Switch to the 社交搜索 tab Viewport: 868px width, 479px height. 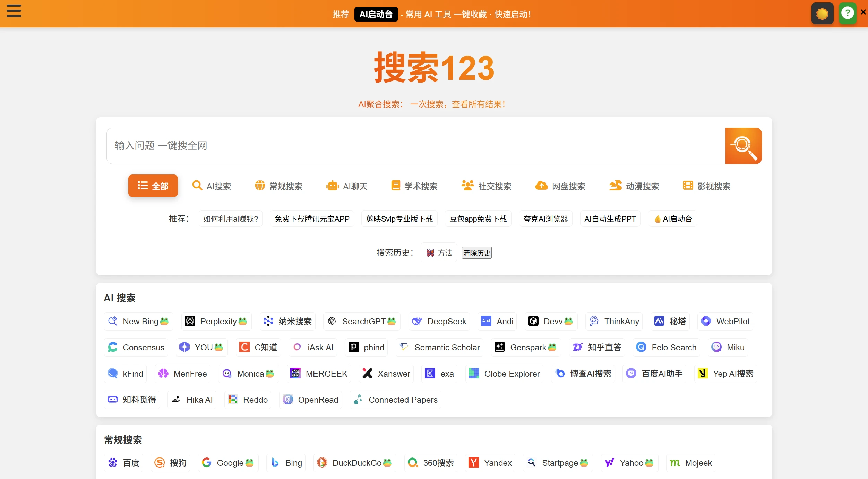[486, 186]
